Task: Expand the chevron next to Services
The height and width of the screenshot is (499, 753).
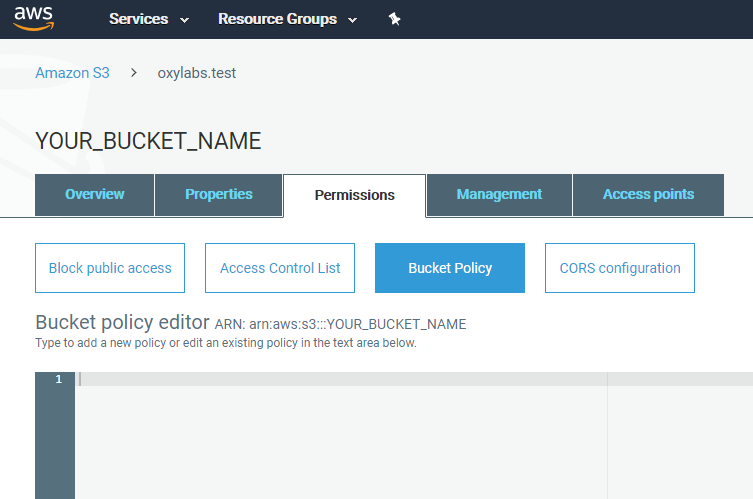Action: coord(184,20)
